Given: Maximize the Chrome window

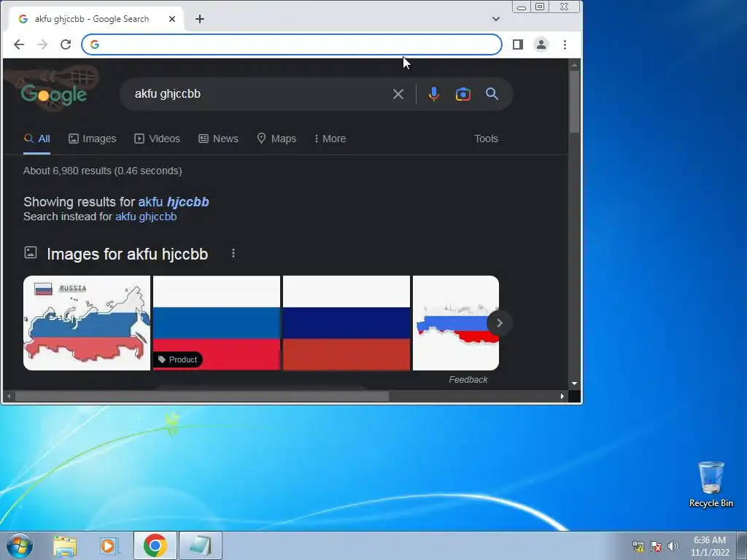Looking at the screenshot, I should (x=540, y=7).
